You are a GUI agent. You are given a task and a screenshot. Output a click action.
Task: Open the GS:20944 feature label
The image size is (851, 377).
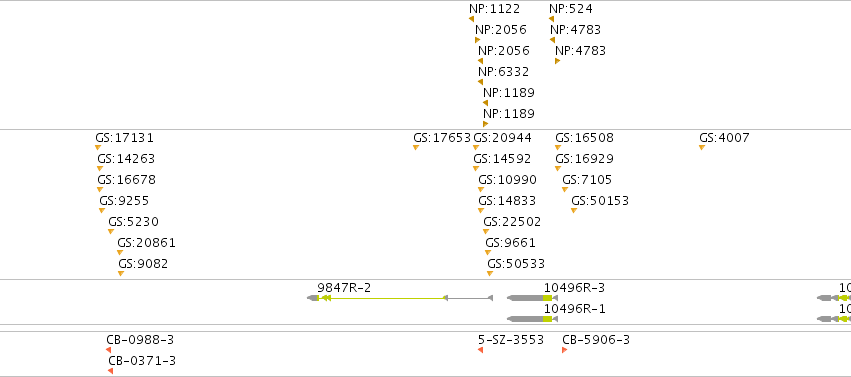point(503,138)
